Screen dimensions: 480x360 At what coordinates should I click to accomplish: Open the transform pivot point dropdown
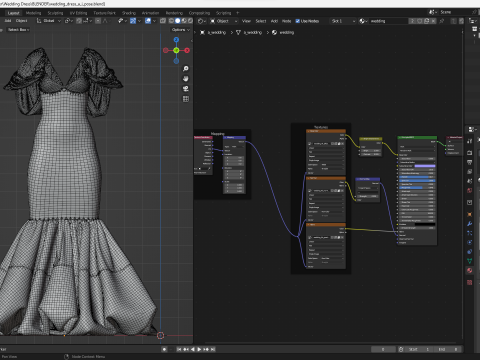pos(69,21)
